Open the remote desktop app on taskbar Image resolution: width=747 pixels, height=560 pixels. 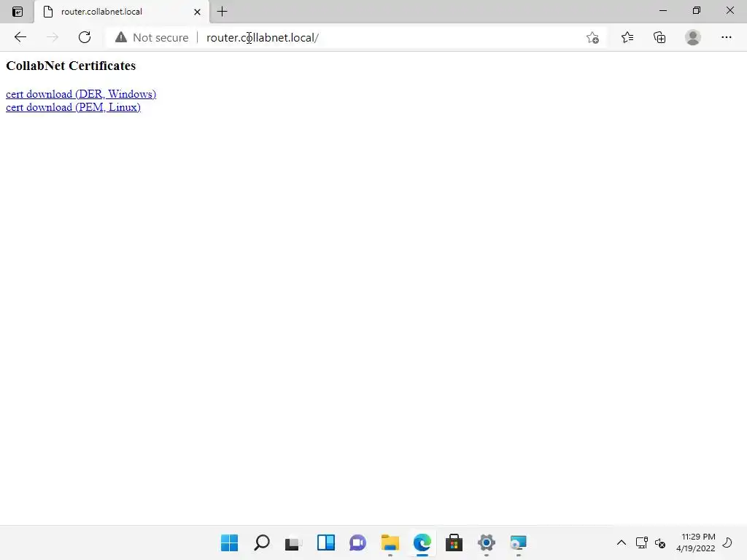519,542
